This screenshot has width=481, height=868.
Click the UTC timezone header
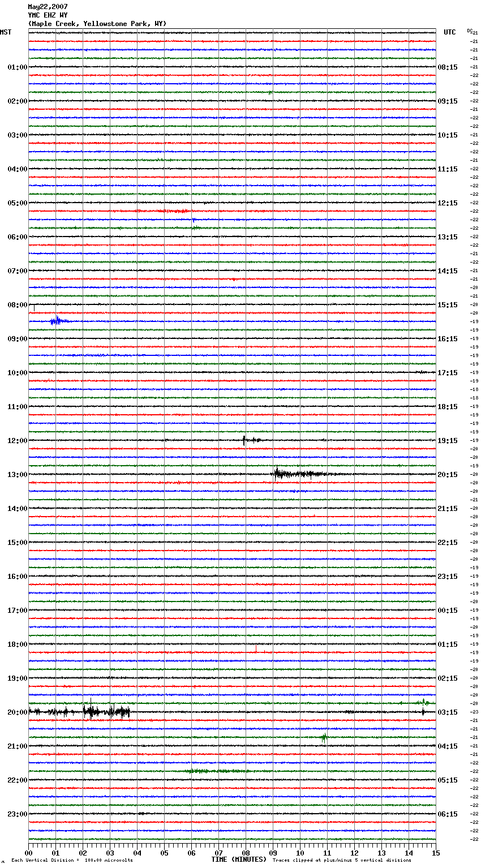450,32
